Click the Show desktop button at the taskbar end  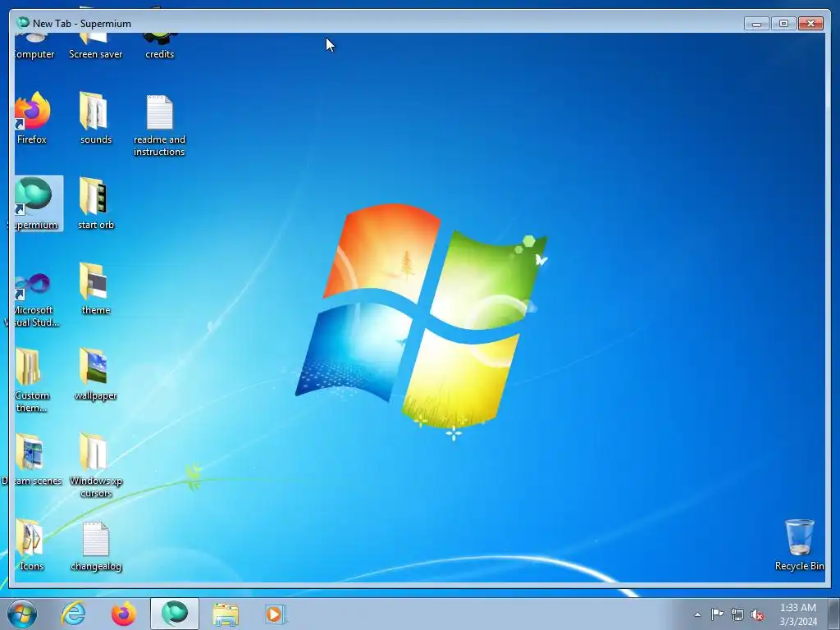(834, 614)
